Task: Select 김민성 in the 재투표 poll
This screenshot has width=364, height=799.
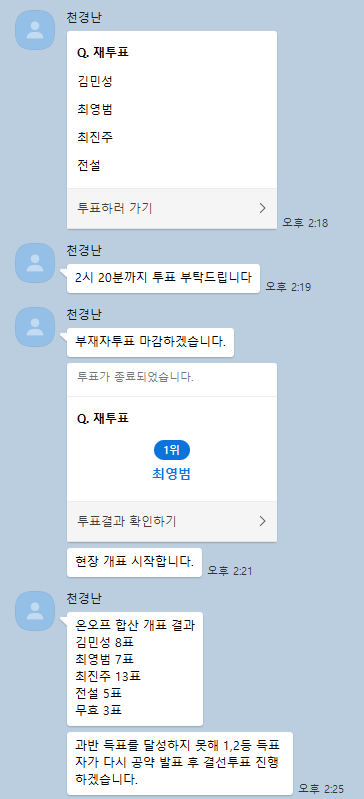Action: [95, 81]
